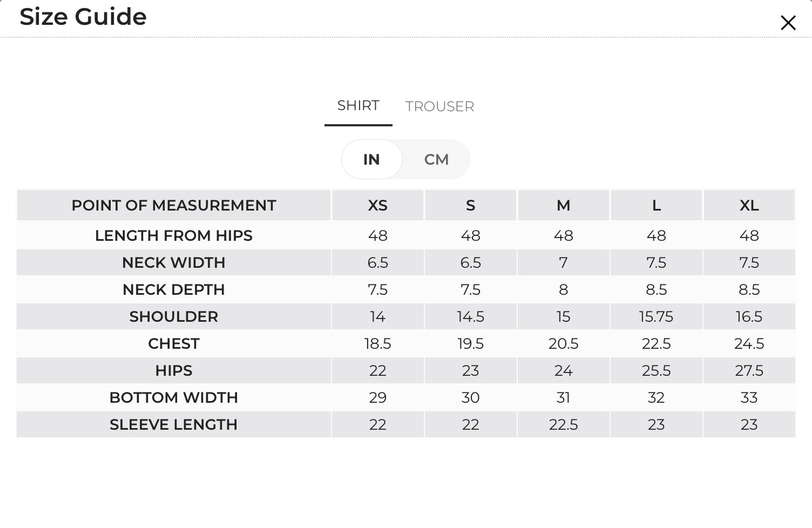Image resolution: width=812 pixels, height=528 pixels.
Task: Click the M size column header
Action: point(563,206)
